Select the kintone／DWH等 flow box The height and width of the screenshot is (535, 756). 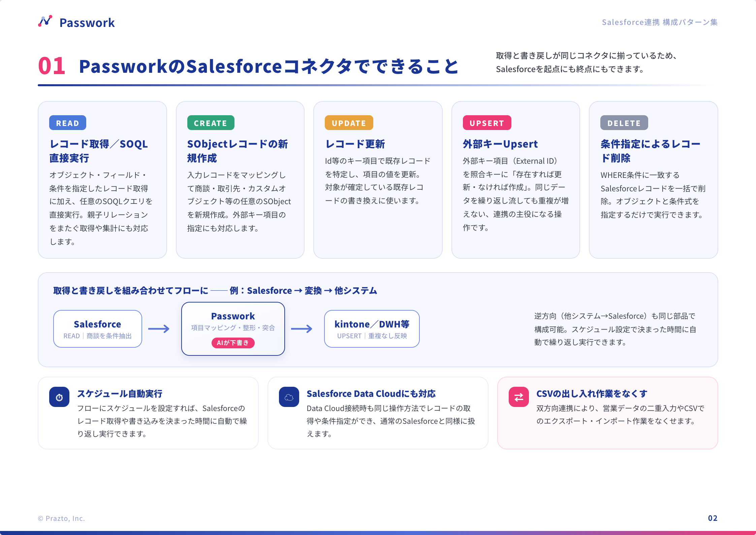(372, 329)
